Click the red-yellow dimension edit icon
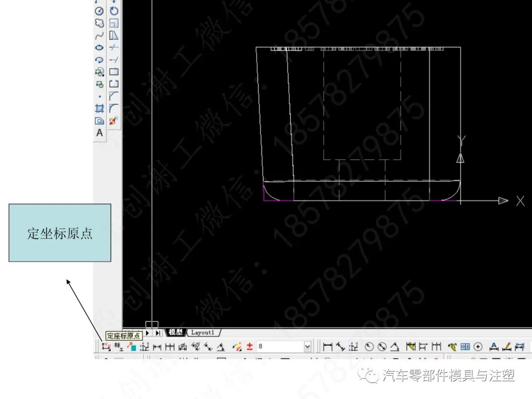Viewport: 532px width, 399px height. tap(237, 346)
